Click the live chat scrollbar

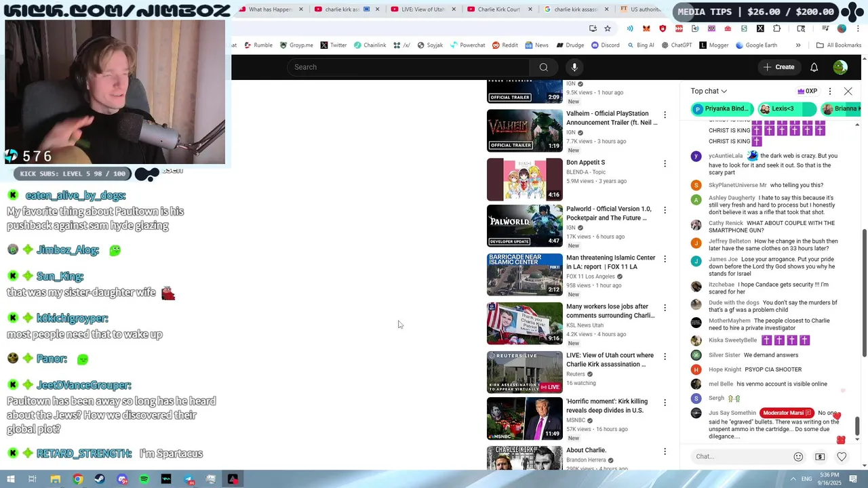point(857,427)
